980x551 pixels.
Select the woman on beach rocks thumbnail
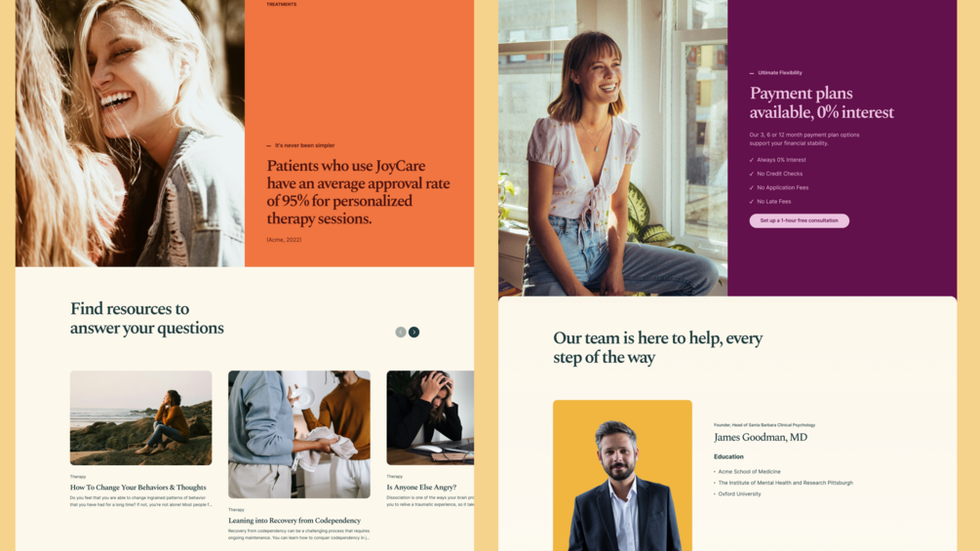point(140,418)
